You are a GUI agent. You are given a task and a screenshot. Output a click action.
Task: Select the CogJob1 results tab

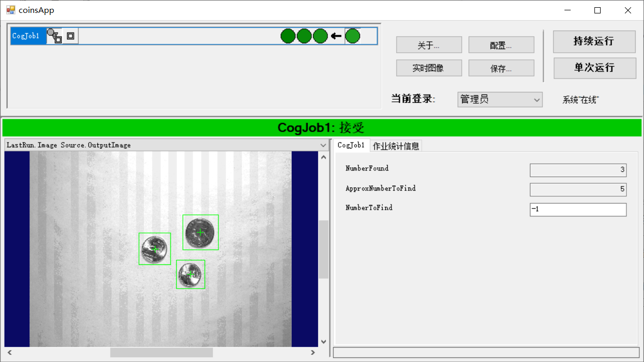point(351,145)
